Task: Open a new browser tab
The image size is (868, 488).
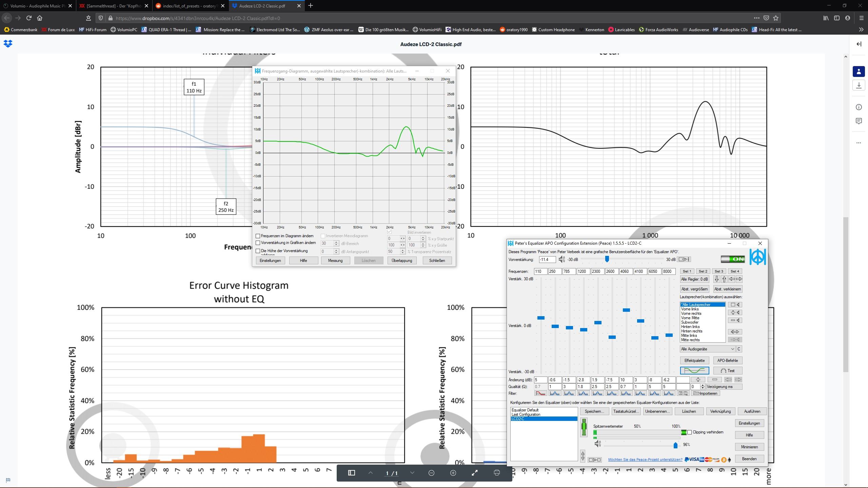Action: (311, 6)
